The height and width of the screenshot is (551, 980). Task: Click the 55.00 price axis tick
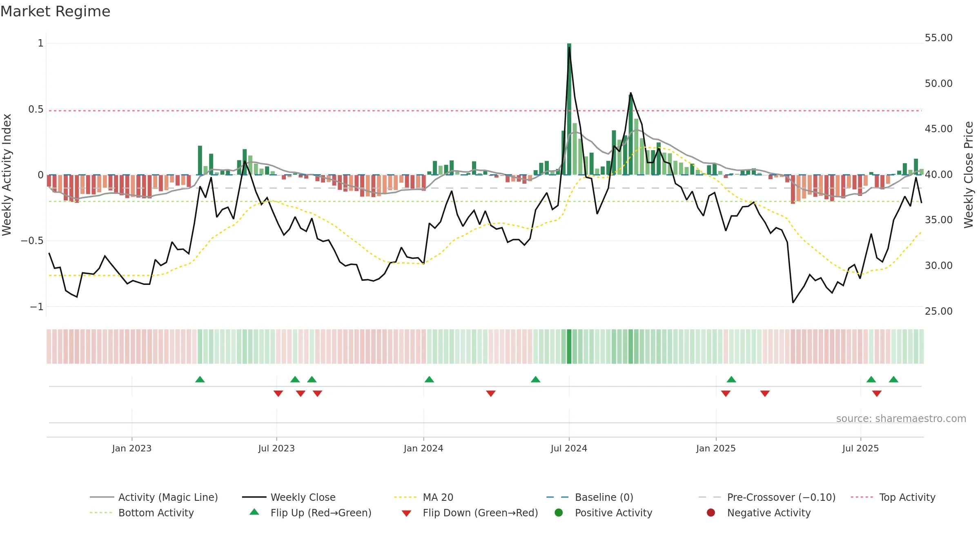[x=939, y=38]
